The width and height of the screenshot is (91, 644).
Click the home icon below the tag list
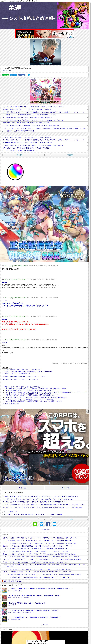point(45,519)
